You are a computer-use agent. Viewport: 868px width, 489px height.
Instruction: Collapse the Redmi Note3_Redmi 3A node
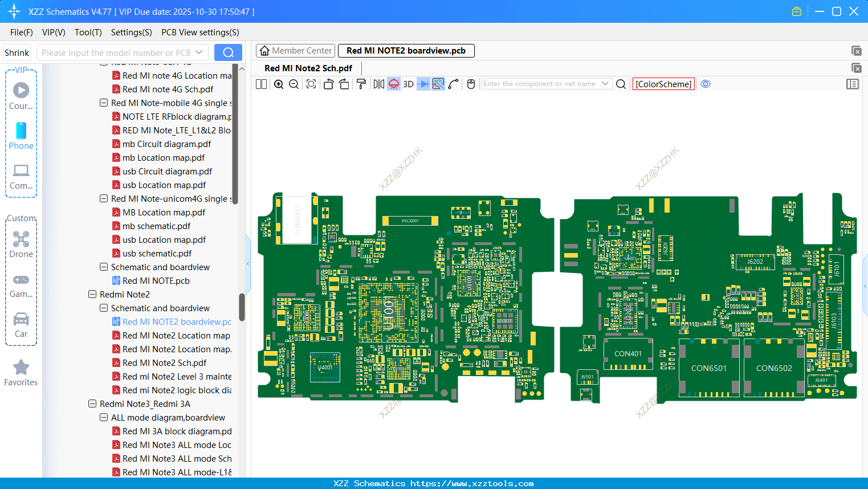[x=92, y=404]
